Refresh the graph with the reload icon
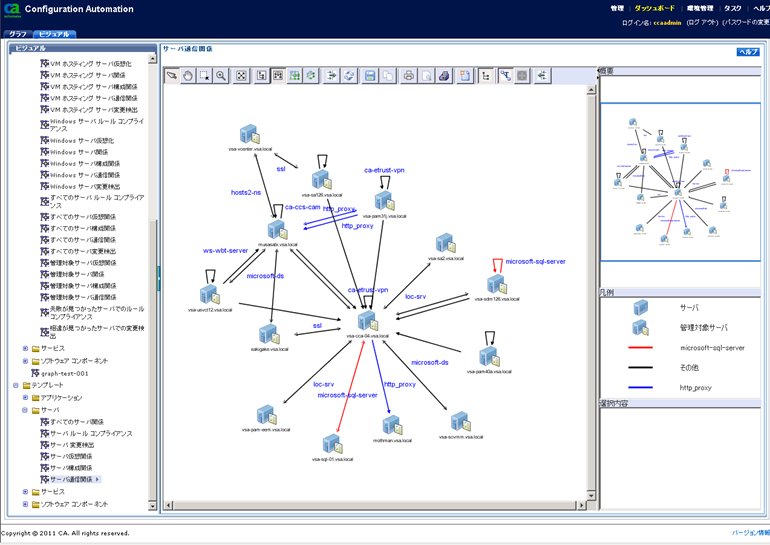Screen dimensions: 770x545 click(349, 76)
